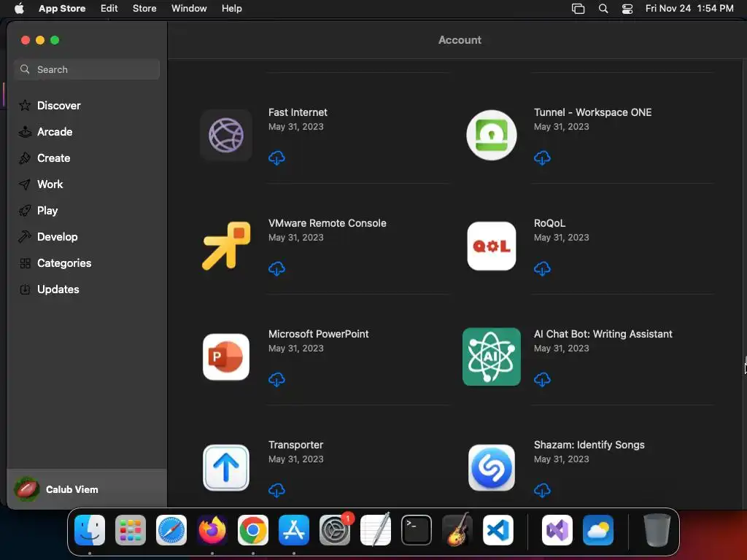Screen dimensions: 747x560
Task: Click the RoQoL title text
Action: click(550, 223)
